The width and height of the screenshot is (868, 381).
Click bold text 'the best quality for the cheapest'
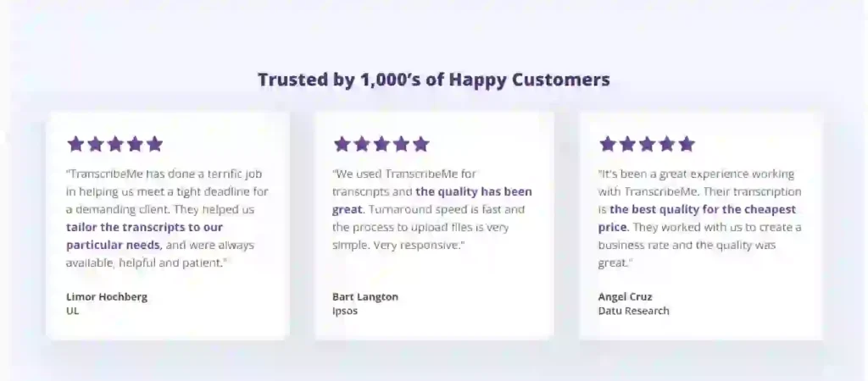[x=703, y=210]
